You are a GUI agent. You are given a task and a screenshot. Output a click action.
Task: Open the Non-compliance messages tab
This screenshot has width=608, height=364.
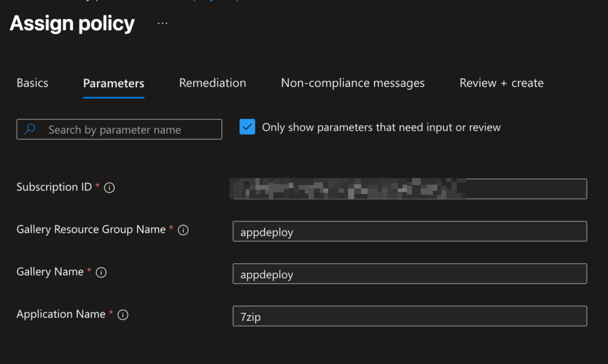click(x=353, y=83)
